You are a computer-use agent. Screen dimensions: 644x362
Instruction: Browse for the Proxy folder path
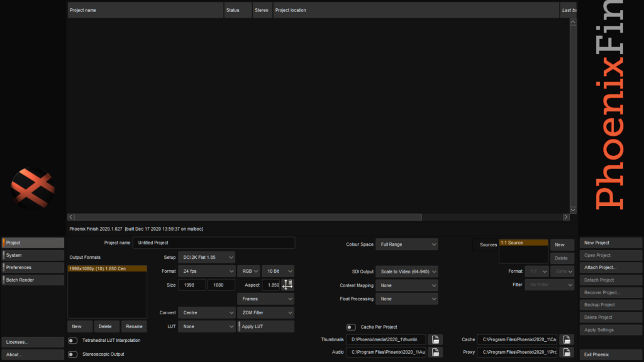tap(567, 352)
